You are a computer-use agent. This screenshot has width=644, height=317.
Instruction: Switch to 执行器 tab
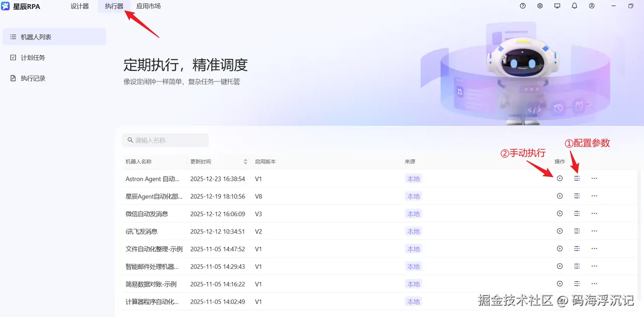tap(114, 6)
